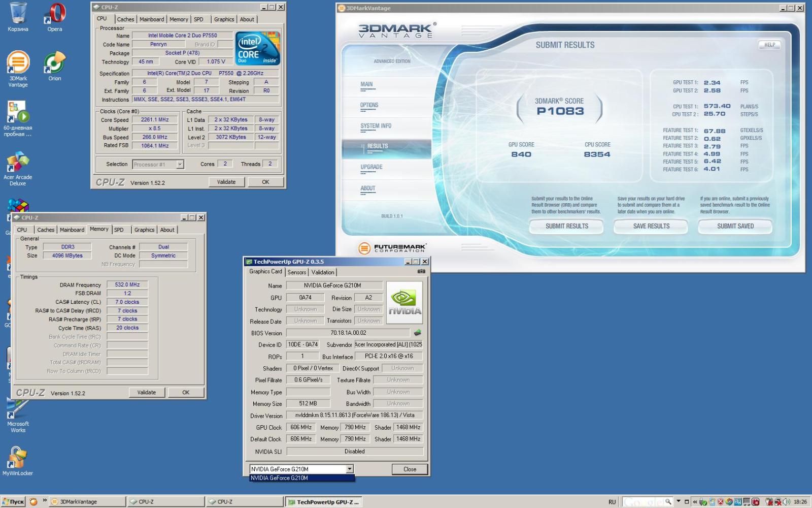Image resolution: width=812 pixels, height=508 pixels.
Task: Click the volume speaker tray icon
Action: [x=786, y=501]
